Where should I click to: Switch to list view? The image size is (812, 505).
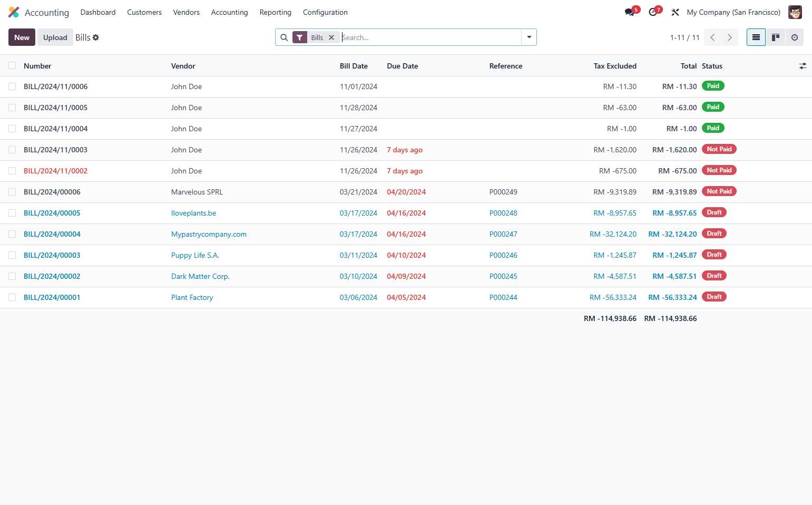click(756, 37)
